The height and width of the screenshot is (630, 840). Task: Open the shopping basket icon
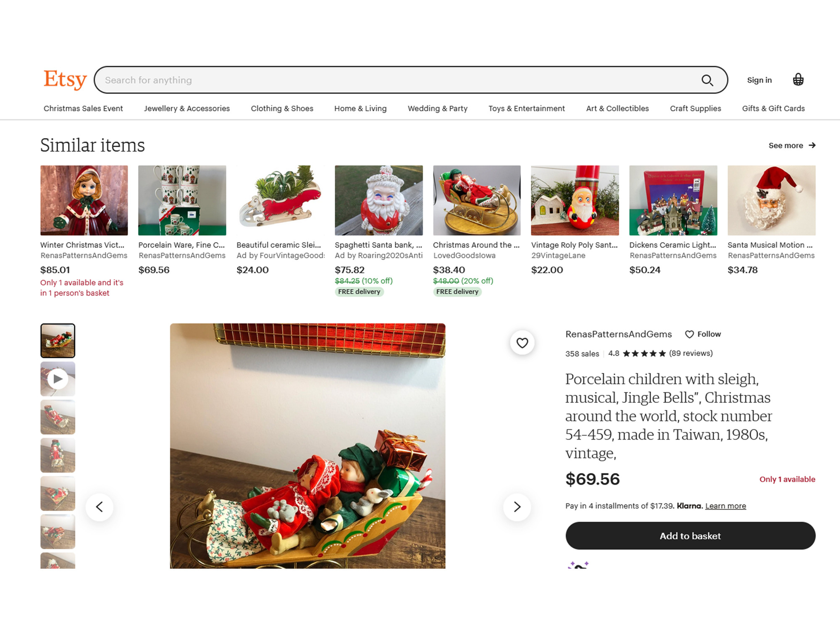click(798, 80)
